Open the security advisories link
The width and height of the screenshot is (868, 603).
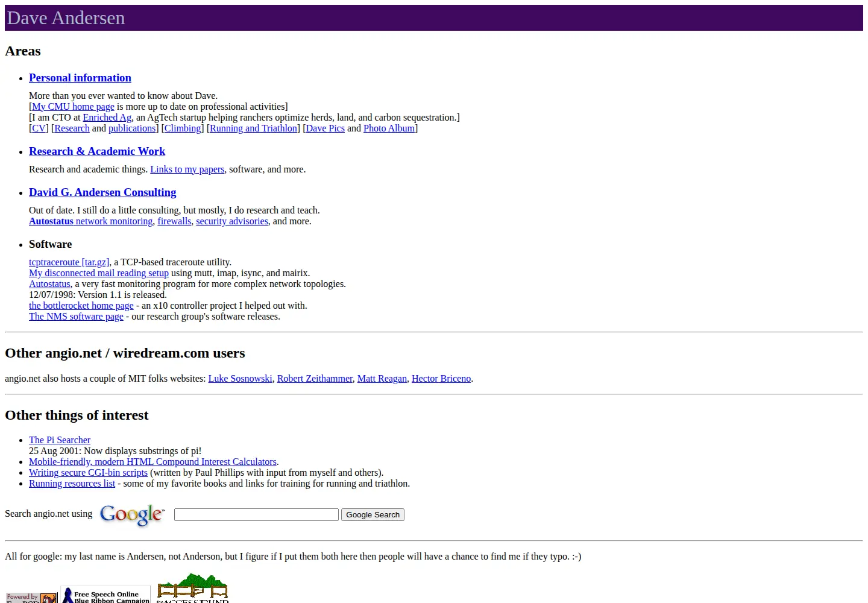click(x=232, y=221)
